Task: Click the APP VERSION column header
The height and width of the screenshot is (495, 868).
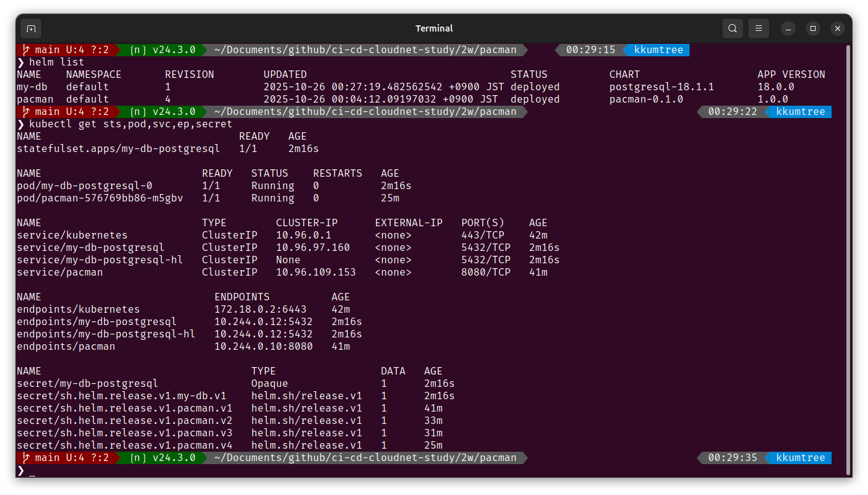Action: tap(791, 74)
